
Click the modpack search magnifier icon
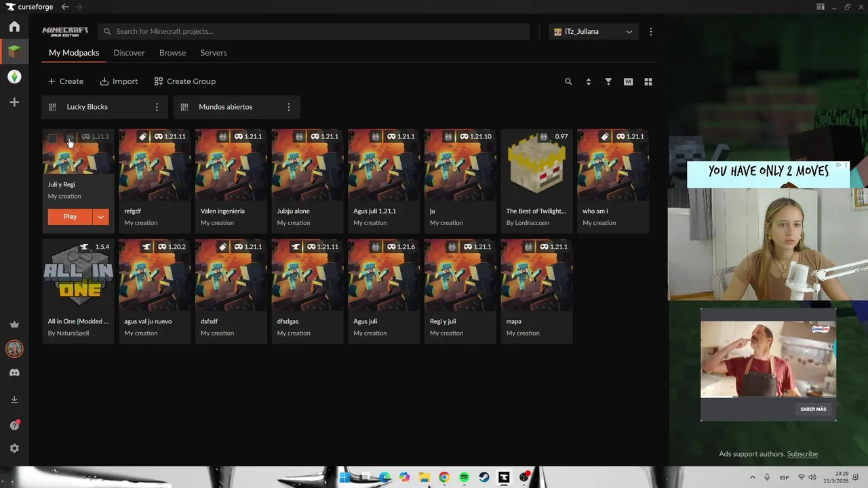pyautogui.click(x=568, y=82)
